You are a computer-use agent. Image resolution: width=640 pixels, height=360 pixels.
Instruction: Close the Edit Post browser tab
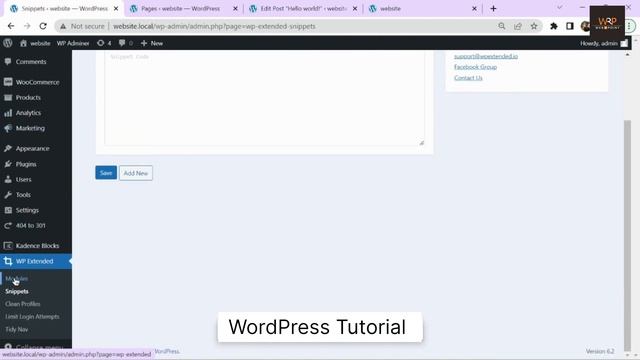tap(355, 9)
